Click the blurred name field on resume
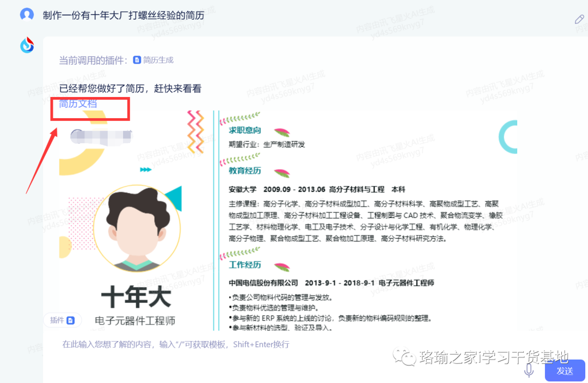Viewport: 588px width, 383px height. click(x=102, y=137)
